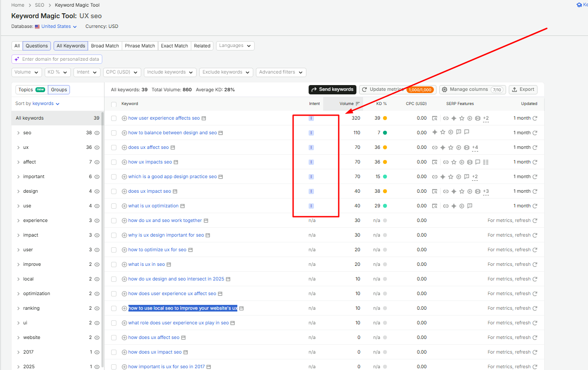Open the 'how ux impacts seo' keyword link

(150, 162)
